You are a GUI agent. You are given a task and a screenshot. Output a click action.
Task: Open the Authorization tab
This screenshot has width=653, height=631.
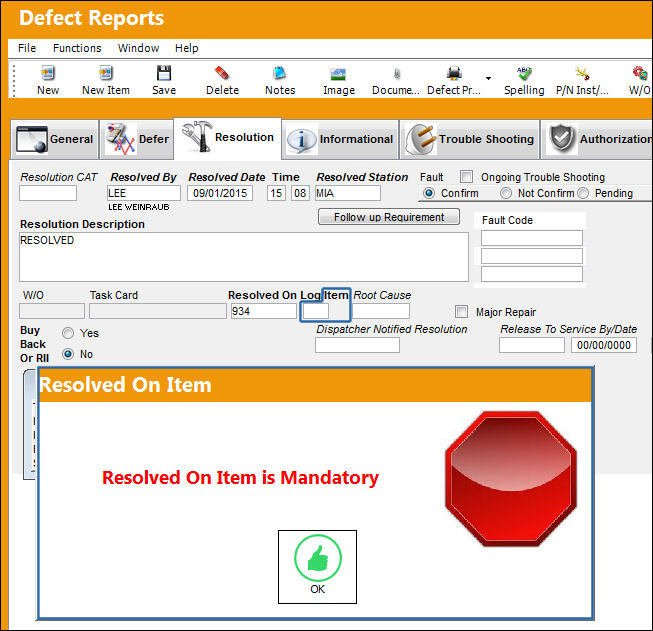(x=597, y=139)
